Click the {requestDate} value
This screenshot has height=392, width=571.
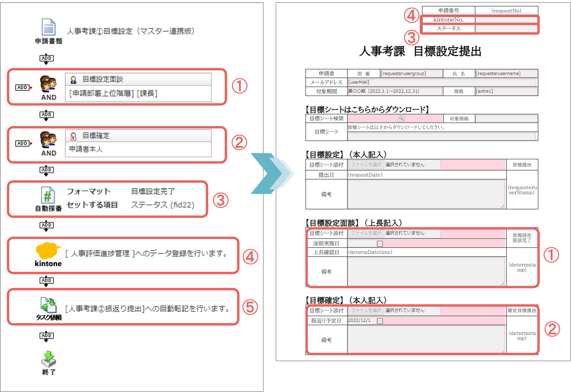tap(365, 175)
